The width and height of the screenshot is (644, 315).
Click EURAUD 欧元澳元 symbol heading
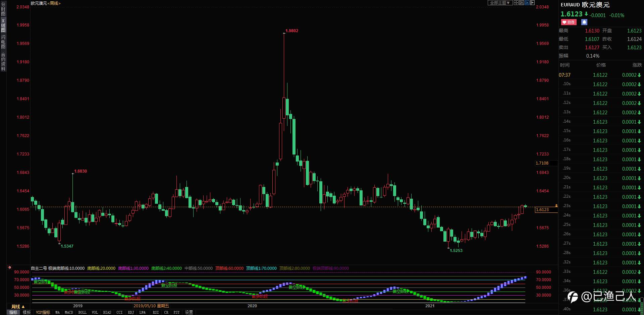(585, 5)
